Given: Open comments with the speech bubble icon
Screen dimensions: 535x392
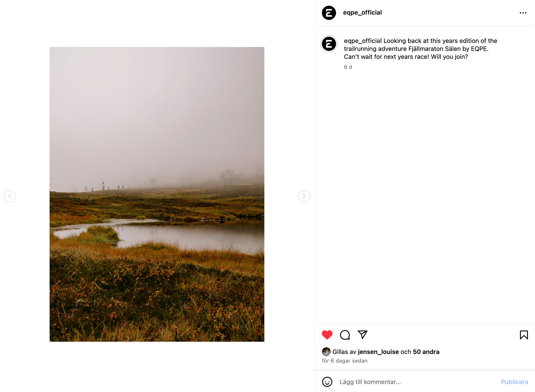Looking at the screenshot, I should coord(345,335).
